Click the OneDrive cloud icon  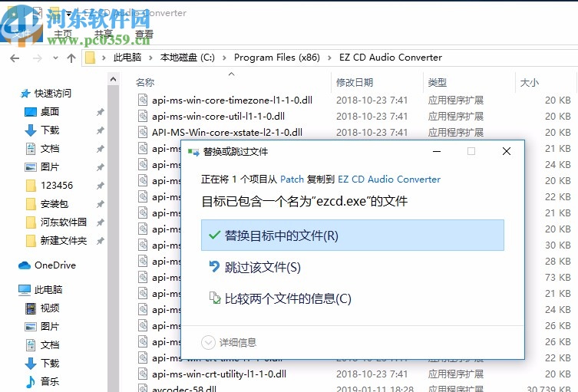point(25,265)
